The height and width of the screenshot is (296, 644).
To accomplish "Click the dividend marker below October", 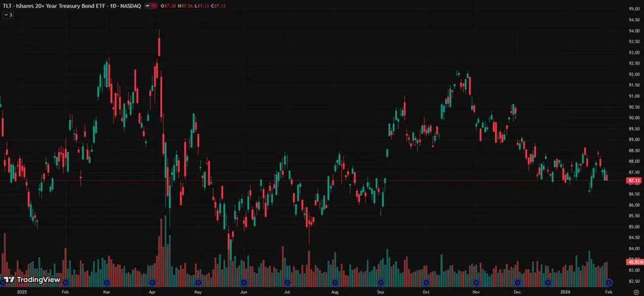I will [426, 282].
